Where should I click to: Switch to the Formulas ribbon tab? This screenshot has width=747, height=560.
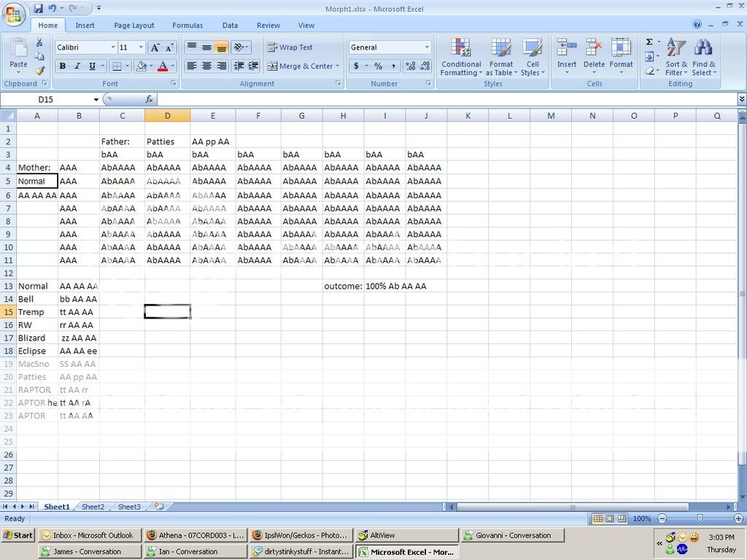click(187, 26)
